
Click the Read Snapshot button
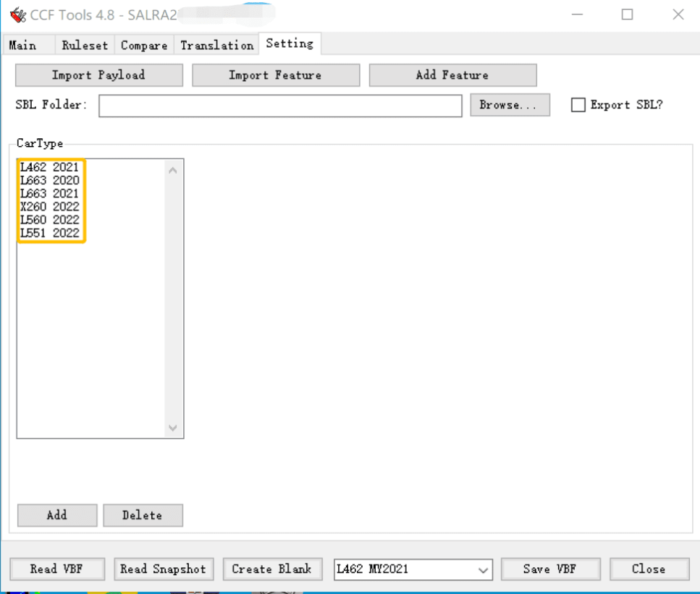click(164, 569)
